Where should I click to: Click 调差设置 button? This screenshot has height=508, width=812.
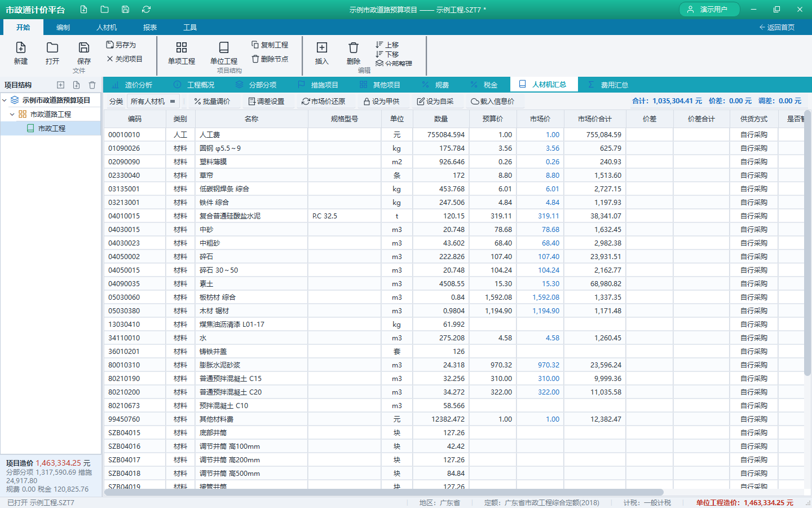pyautogui.click(x=266, y=101)
